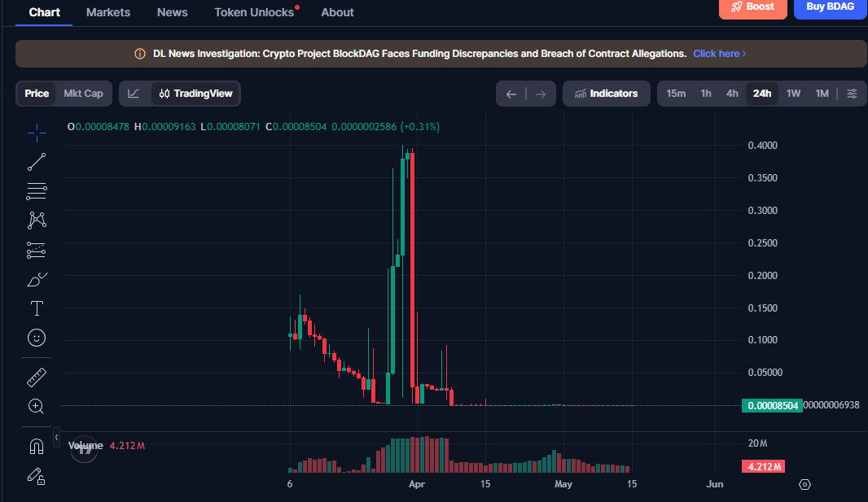The image size is (868, 502).
Task: Select the ruler measure tool
Action: [37, 378]
